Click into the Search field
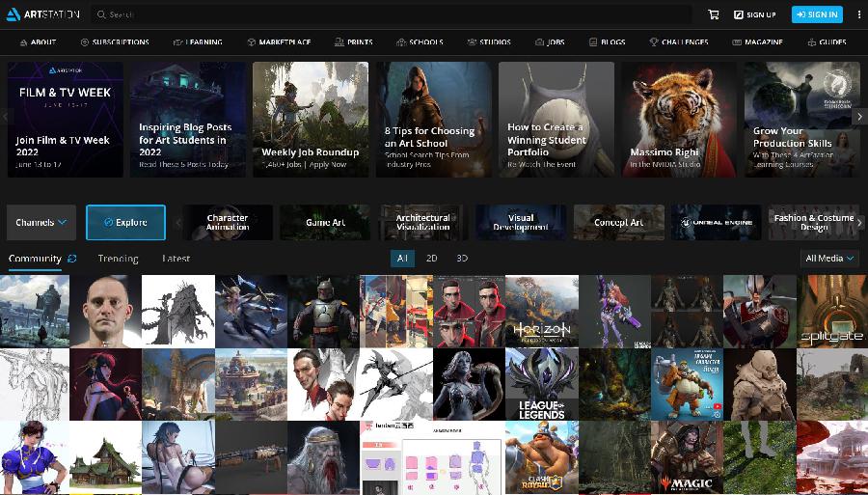This screenshot has height=495, width=868. coord(391,14)
